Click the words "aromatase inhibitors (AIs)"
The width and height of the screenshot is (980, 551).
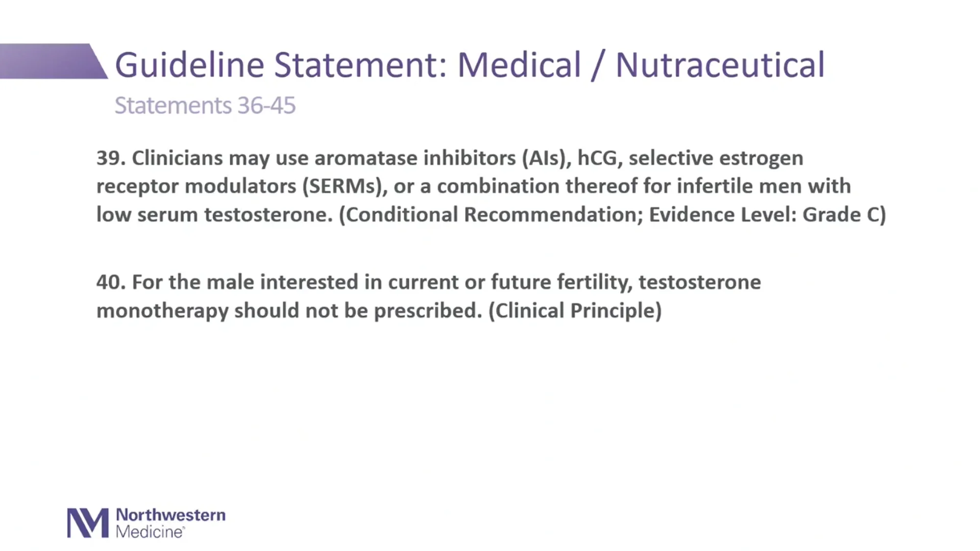tap(443, 159)
